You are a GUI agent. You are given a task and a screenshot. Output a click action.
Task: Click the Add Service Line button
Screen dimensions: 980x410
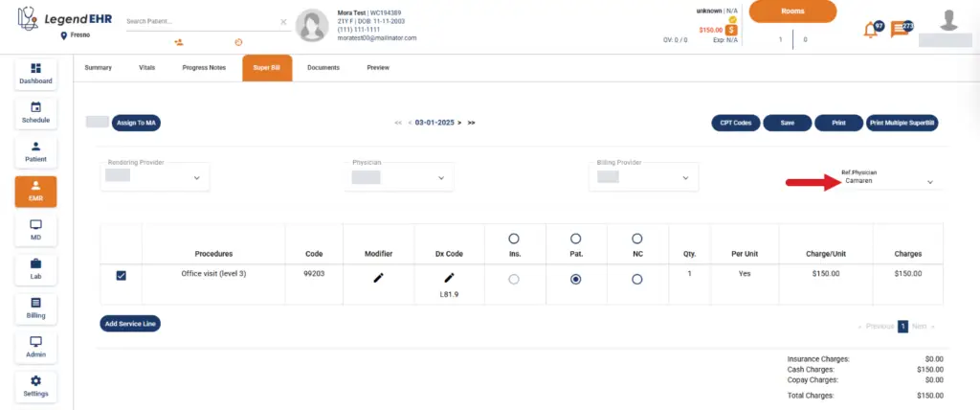click(x=129, y=324)
